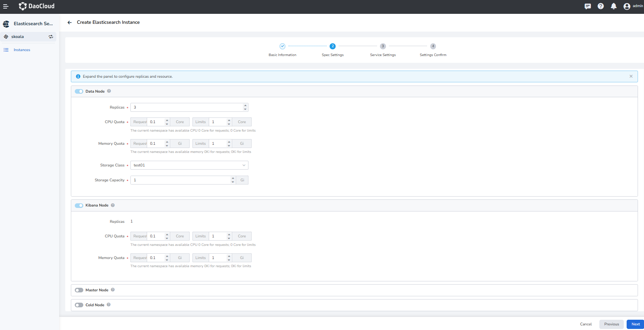Select Instances in the left sidebar
644x330 pixels.
[x=22, y=50]
